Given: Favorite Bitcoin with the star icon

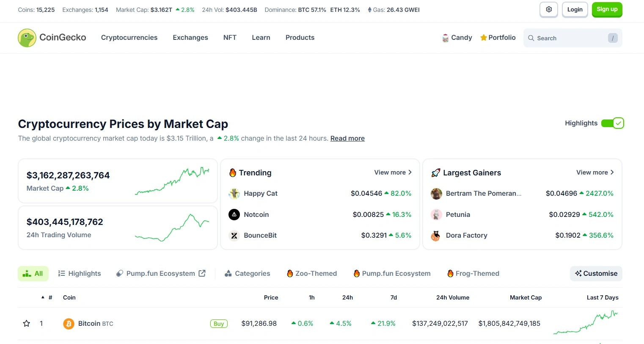Looking at the screenshot, I should coord(26,324).
